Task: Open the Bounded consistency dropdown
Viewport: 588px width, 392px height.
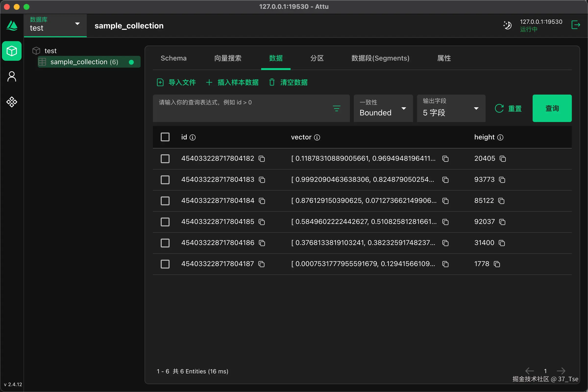Action: coord(383,109)
